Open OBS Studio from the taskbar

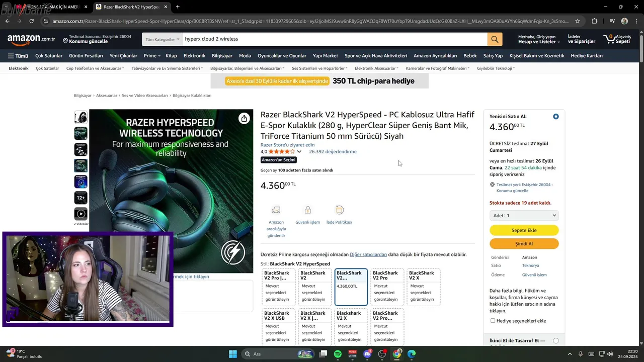pyautogui.click(x=382, y=354)
